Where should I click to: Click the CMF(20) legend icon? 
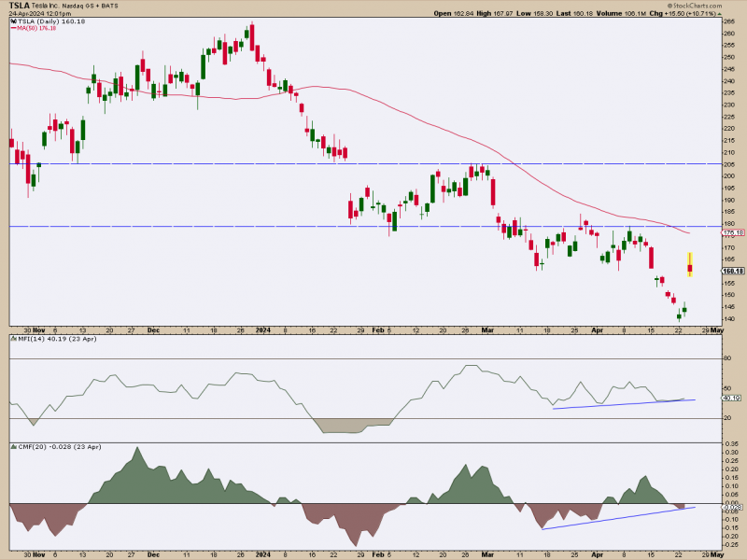point(13,447)
